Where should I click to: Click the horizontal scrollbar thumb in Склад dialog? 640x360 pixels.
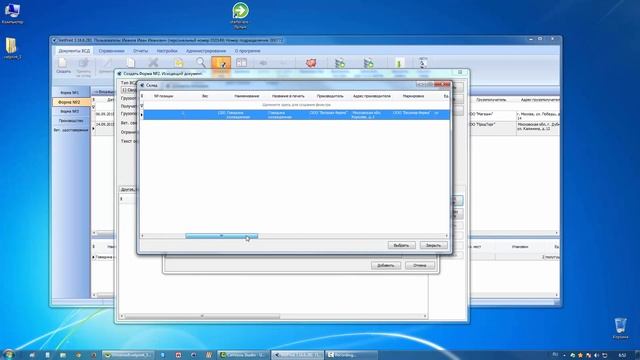click(x=222, y=236)
